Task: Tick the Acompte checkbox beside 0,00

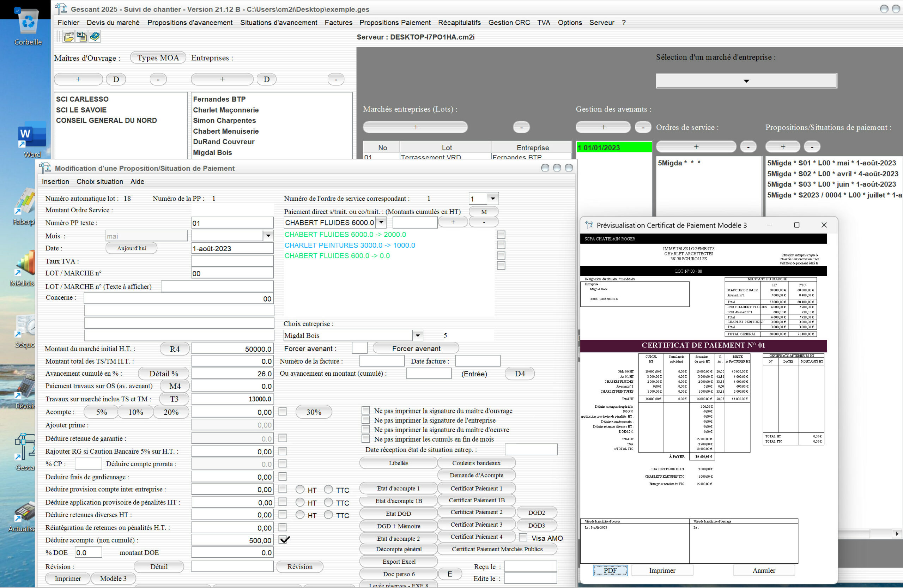Action: 283,412
